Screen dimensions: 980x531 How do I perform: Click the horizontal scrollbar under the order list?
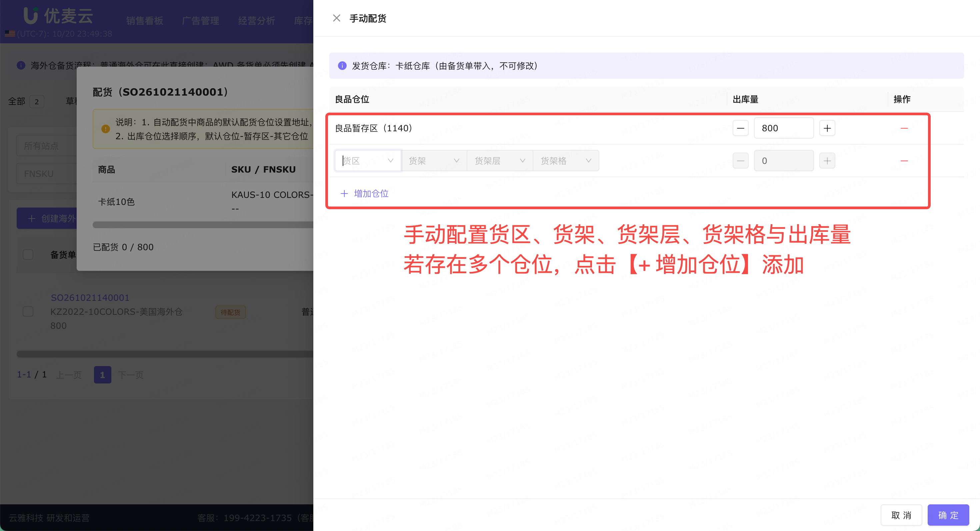point(165,354)
